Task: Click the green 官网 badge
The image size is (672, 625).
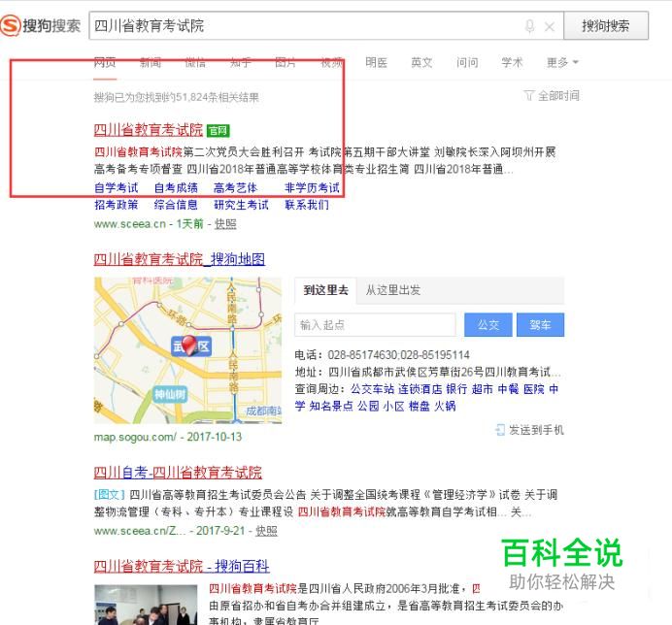Action: [x=218, y=130]
